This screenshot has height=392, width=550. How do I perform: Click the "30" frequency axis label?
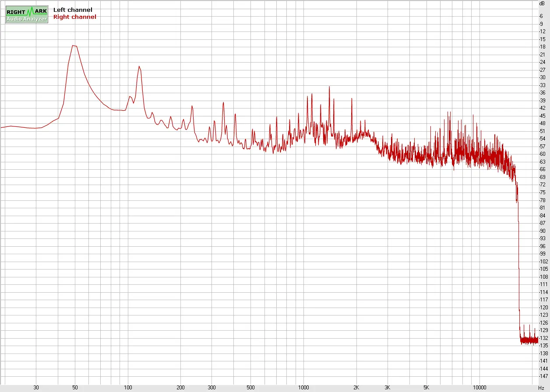(36, 388)
